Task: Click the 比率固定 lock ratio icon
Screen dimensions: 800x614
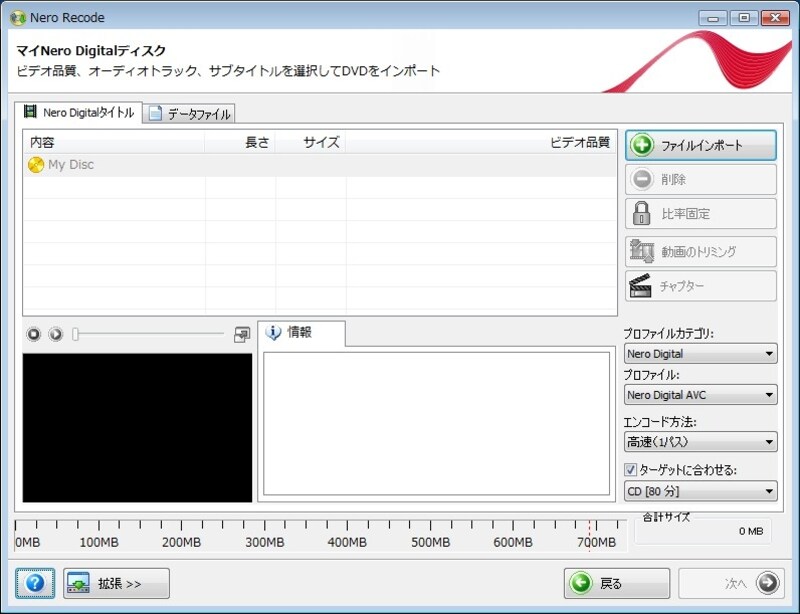Action: tap(654, 213)
